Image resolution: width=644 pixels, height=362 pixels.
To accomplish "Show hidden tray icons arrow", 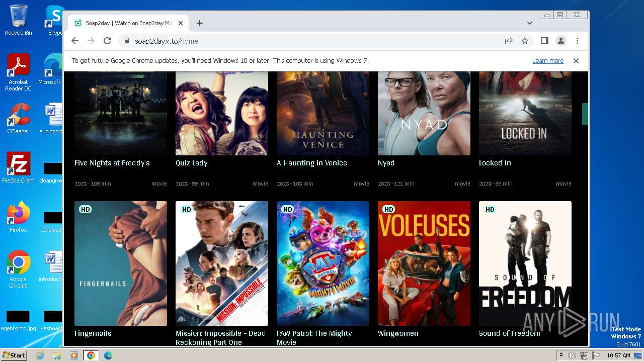I will coord(561,355).
